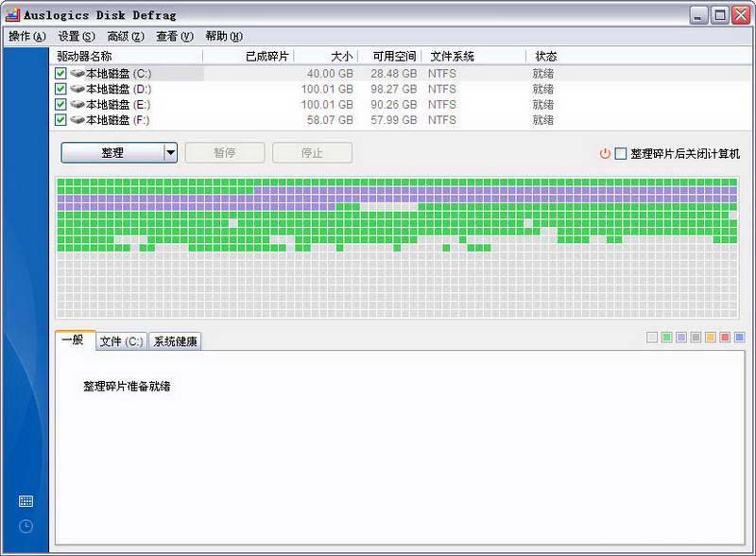Uncheck the 本地磁盘 (C:) drive checkbox

tap(60, 74)
